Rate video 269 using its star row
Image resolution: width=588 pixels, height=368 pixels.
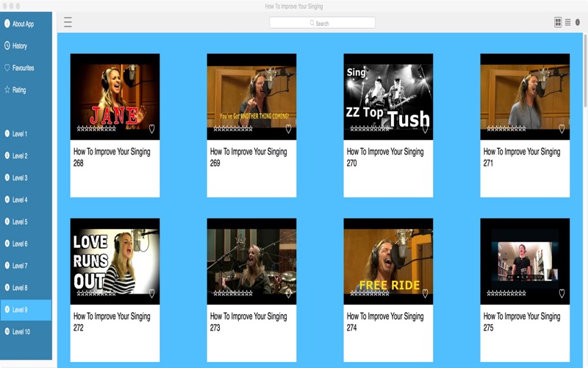(x=233, y=129)
